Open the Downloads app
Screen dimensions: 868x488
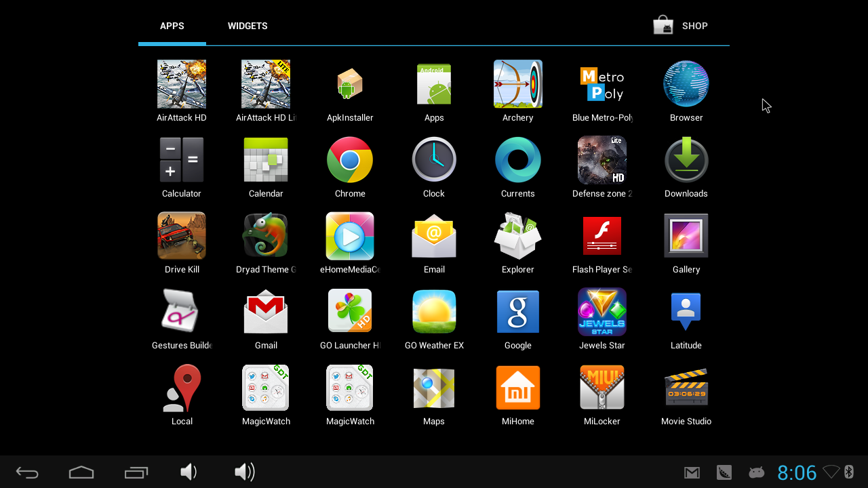point(686,160)
